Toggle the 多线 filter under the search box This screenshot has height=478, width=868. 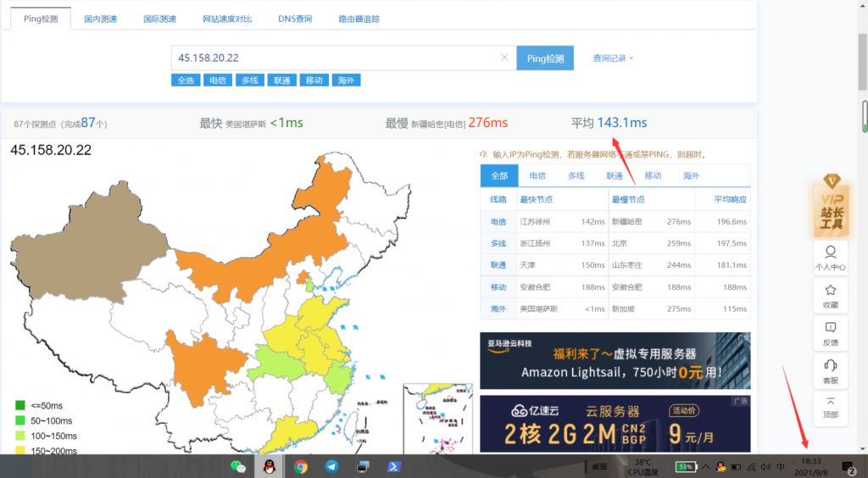tap(250, 81)
